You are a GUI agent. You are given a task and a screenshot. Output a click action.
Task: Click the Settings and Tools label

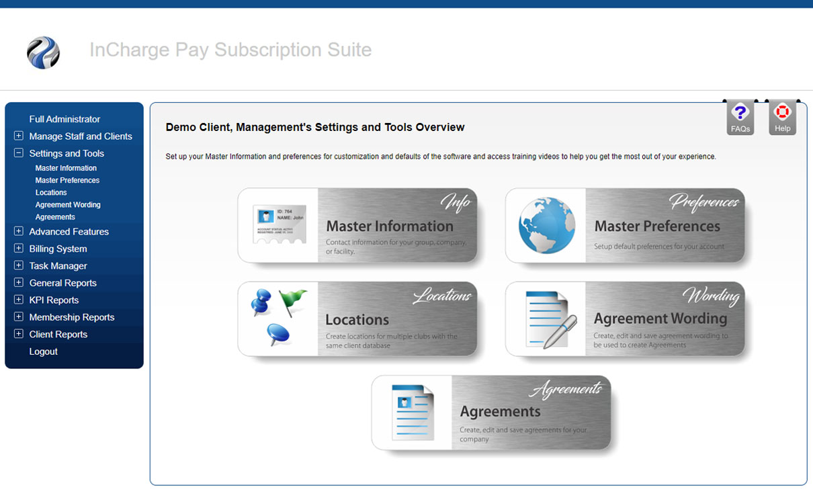click(67, 153)
